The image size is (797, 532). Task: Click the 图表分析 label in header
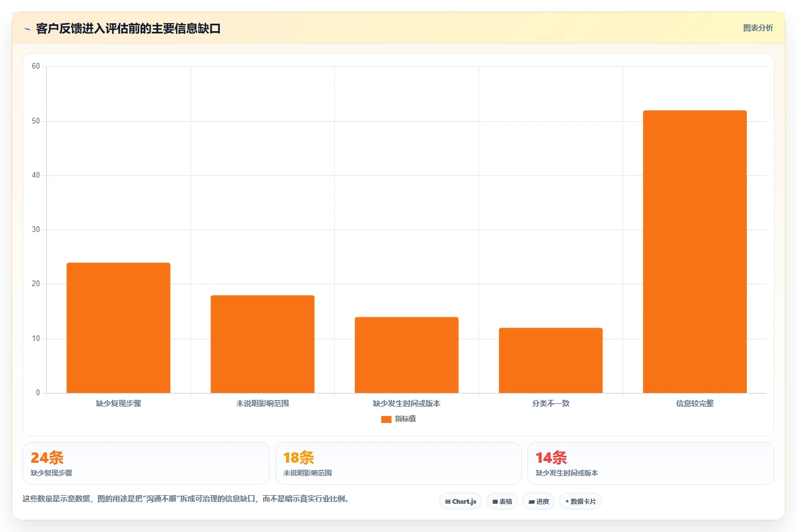click(758, 28)
